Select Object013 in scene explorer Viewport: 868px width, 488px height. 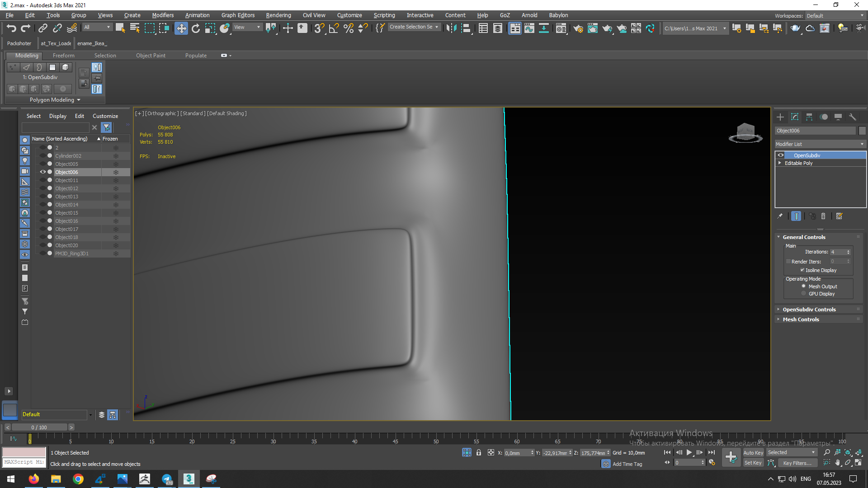click(x=66, y=197)
